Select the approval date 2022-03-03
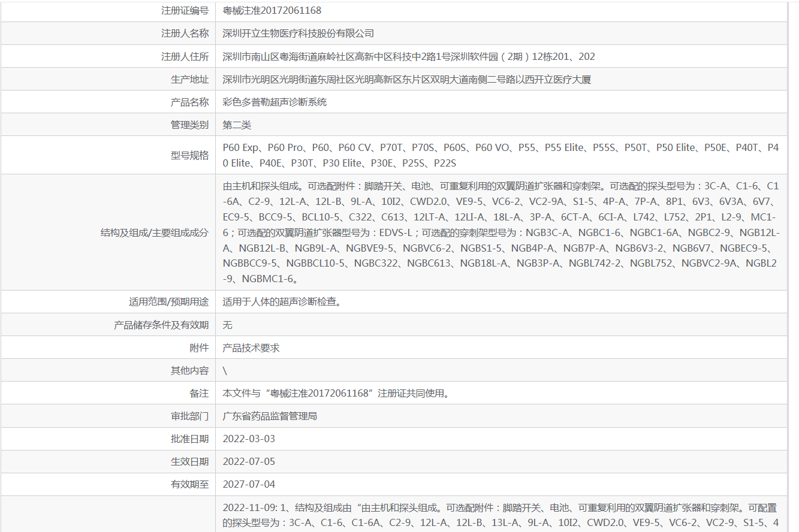Image resolution: width=799 pixels, height=532 pixels. click(x=249, y=439)
